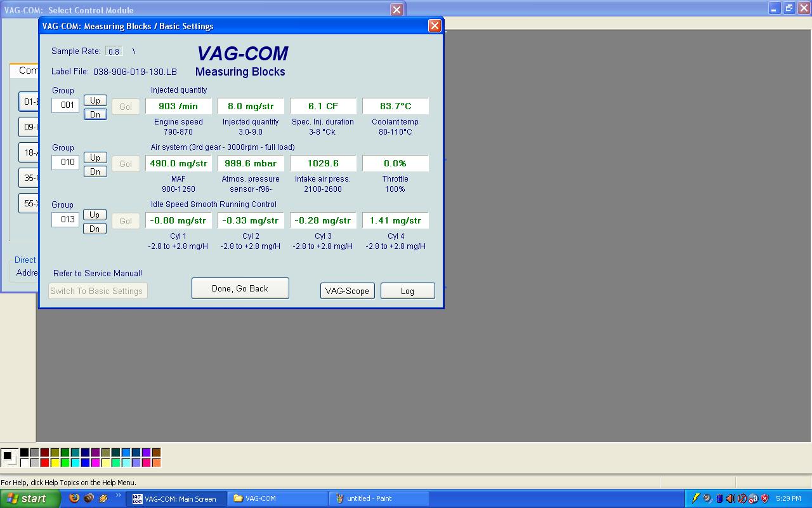The width and height of the screenshot is (812, 508).
Task: Select the red color in Paint palette
Action: coord(44,463)
